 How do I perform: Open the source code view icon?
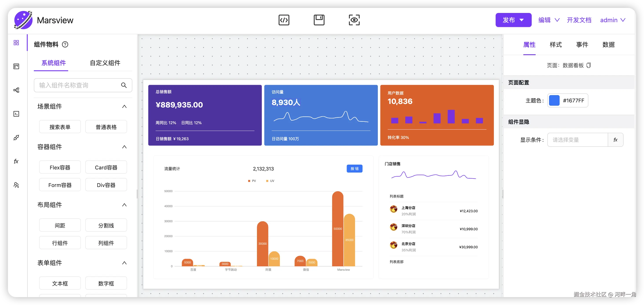(284, 20)
